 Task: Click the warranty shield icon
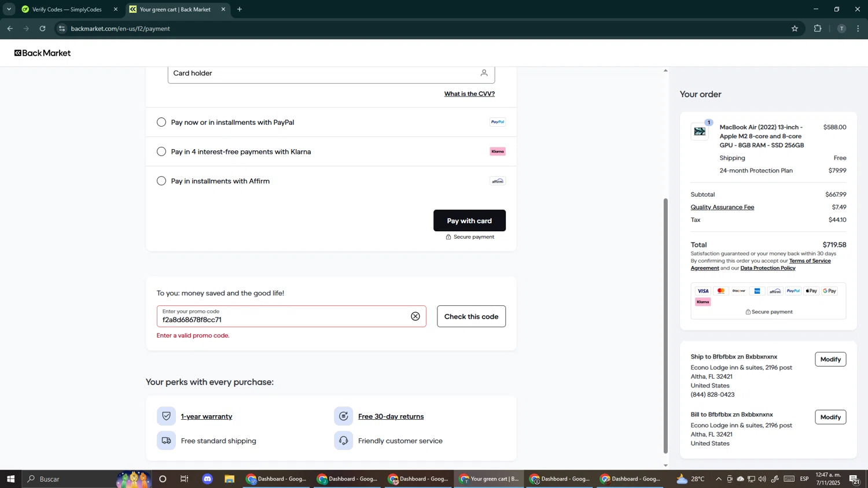[166, 416]
